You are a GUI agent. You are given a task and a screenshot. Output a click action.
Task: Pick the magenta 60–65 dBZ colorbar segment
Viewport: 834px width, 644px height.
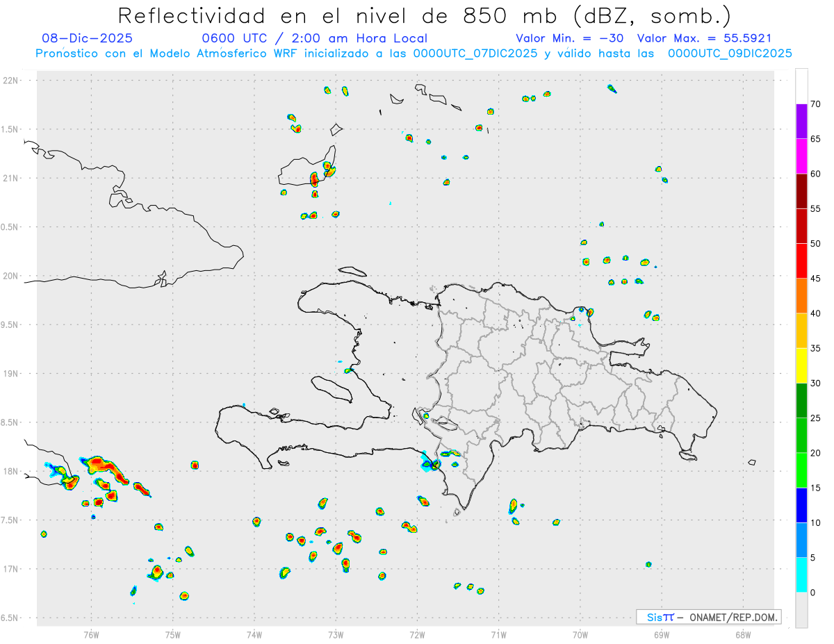coord(801,156)
